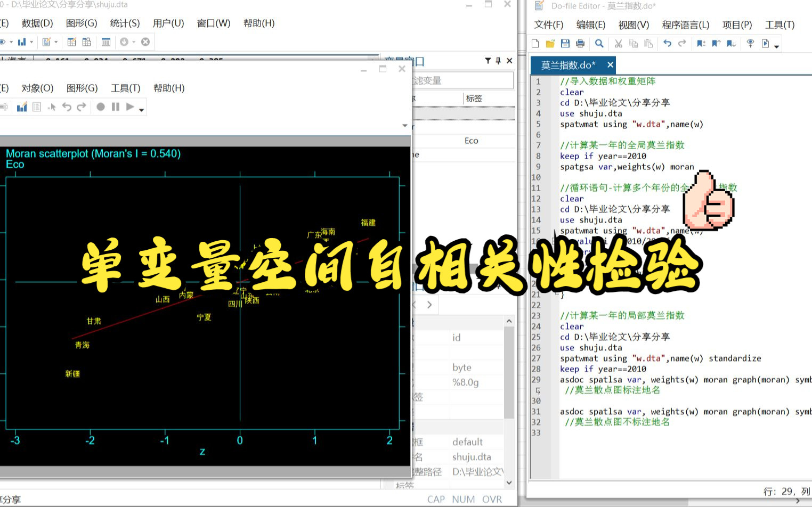
Task: Click the Cut icon in the editor toolbar
Action: (618, 43)
